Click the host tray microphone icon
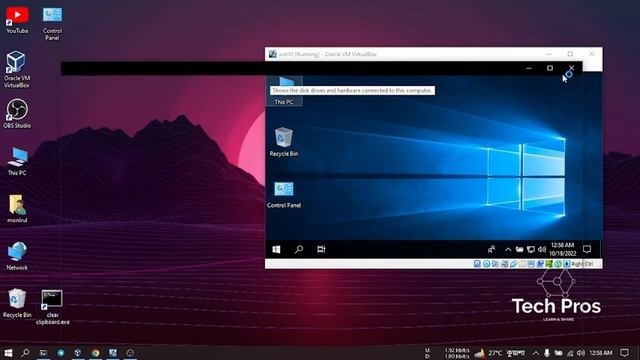640x360 pixels. [x=547, y=353]
